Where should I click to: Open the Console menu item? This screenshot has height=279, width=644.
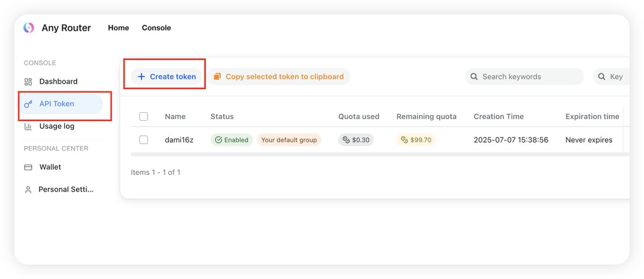pyautogui.click(x=156, y=28)
